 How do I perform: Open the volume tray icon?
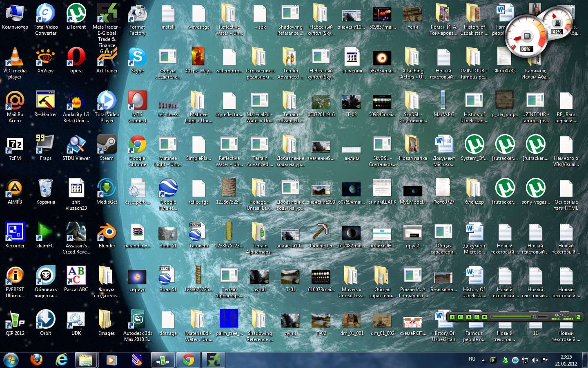(x=535, y=360)
